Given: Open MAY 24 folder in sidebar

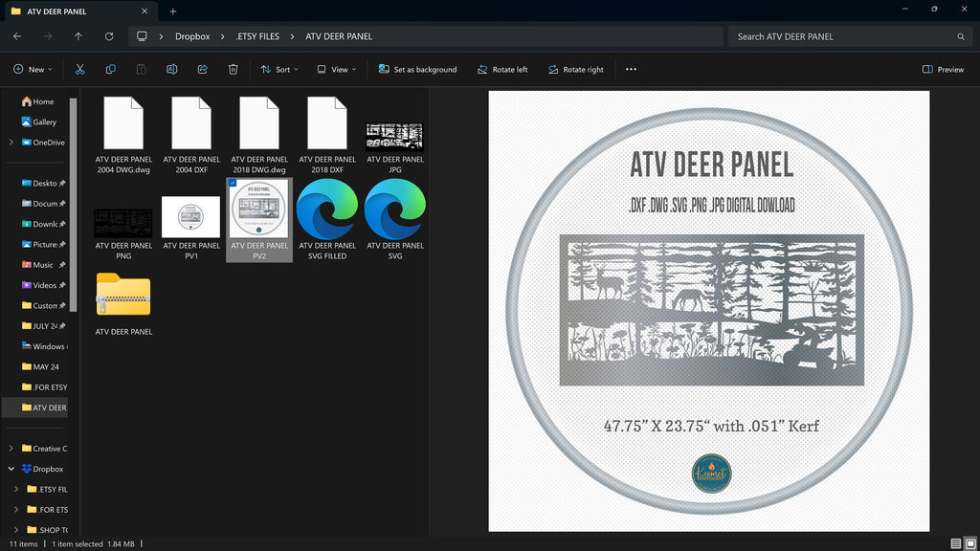Looking at the screenshot, I should click(x=40, y=366).
